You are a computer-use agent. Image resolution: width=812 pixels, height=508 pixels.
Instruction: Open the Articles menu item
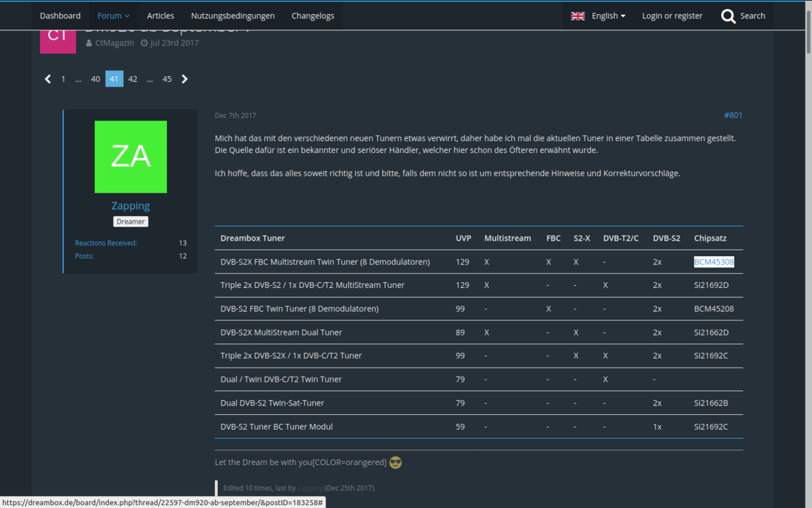tap(161, 16)
